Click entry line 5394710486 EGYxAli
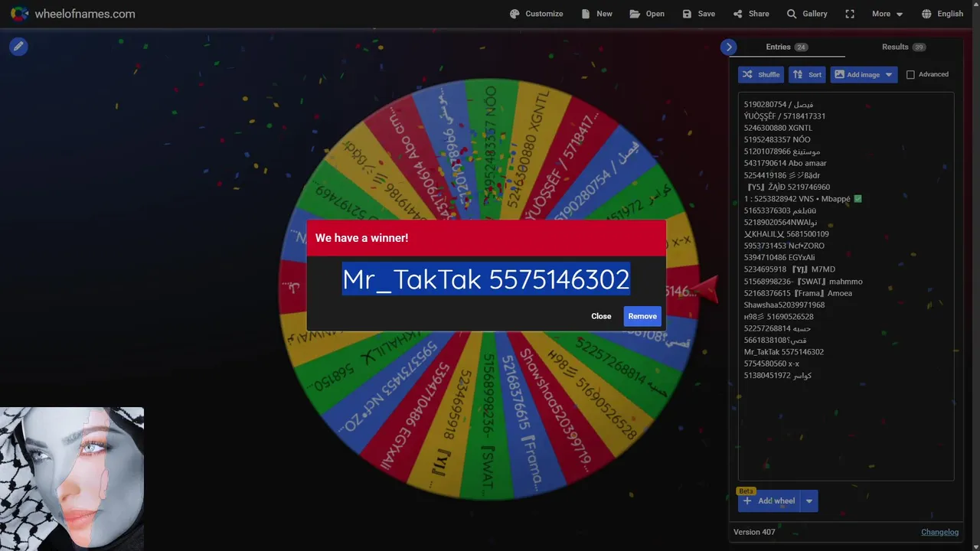980x551 pixels. [x=779, y=257]
